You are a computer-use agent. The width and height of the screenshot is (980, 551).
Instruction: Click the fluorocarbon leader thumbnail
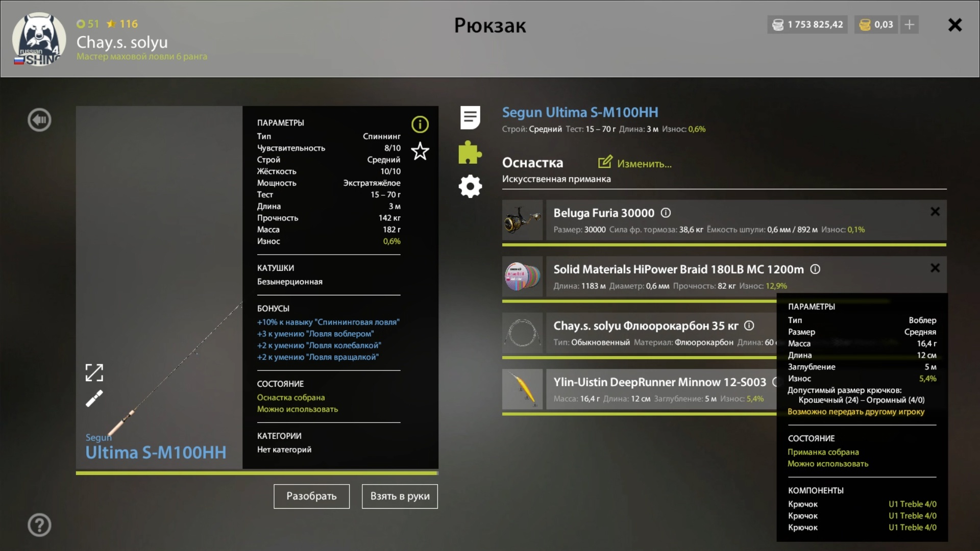click(x=522, y=333)
